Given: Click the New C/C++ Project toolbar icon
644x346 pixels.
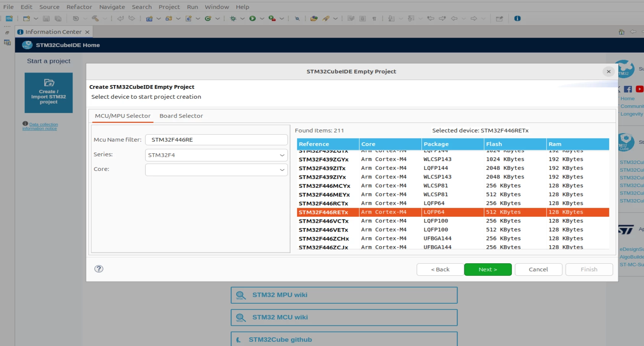Looking at the screenshot, I should tap(149, 18).
